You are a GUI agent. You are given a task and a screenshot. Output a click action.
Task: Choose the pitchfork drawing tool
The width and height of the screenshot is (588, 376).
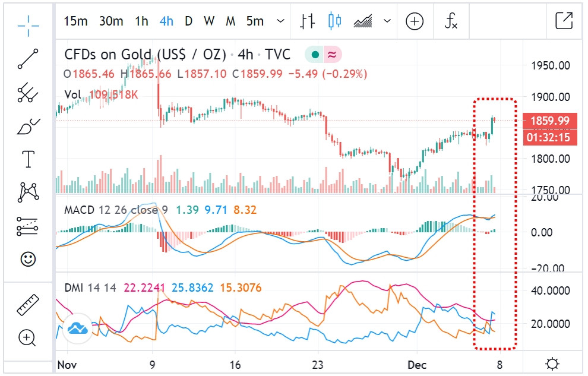click(x=28, y=93)
